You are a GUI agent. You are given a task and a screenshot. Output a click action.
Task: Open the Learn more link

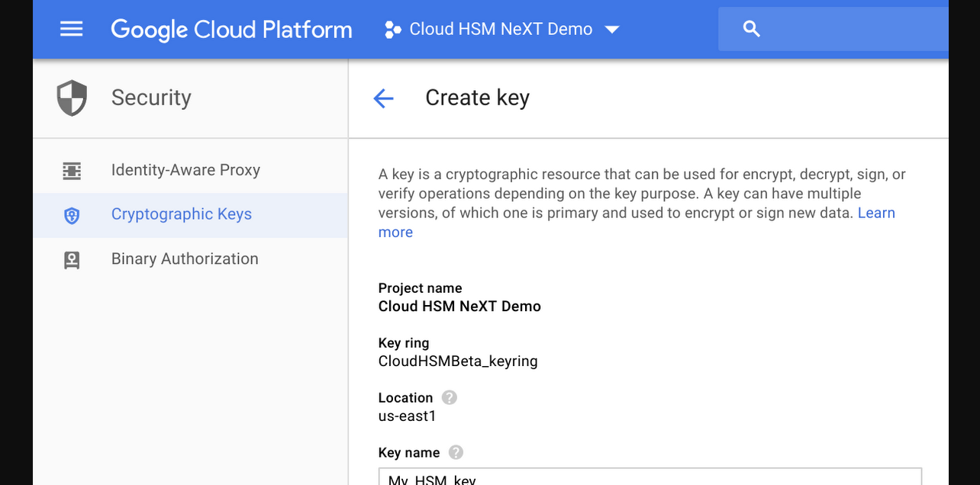[x=875, y=213]
